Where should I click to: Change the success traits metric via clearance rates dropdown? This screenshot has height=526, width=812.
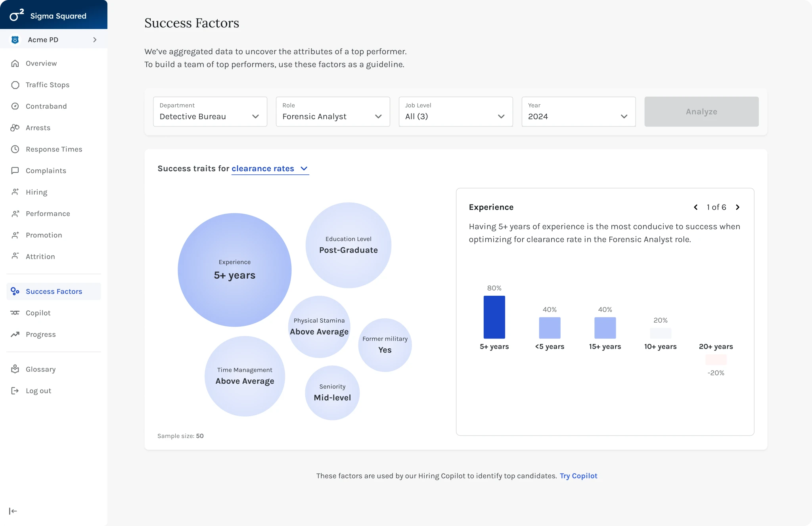(270, 168)
